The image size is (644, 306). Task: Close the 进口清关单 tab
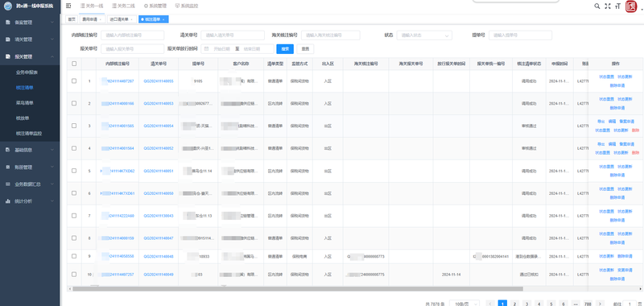132,19
